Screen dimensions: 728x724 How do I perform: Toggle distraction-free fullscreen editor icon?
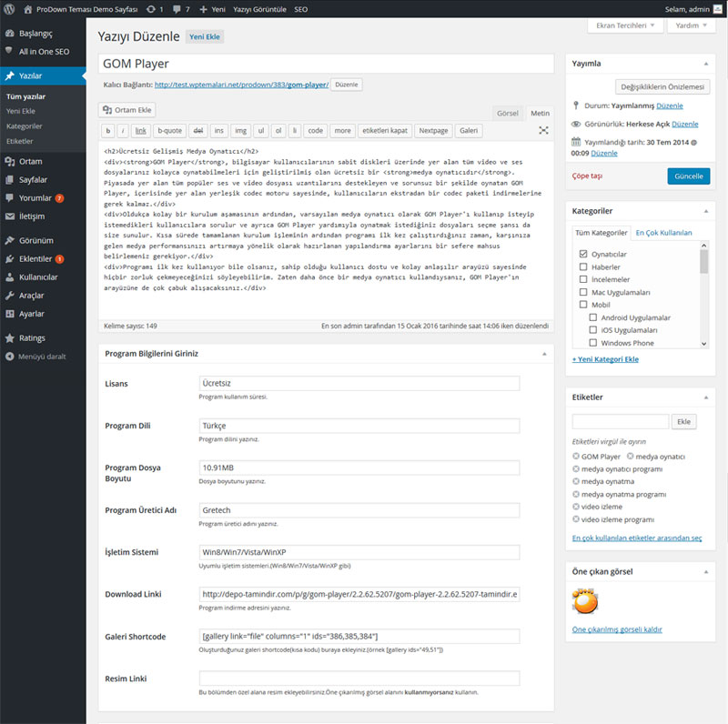(x=543, y=130)
